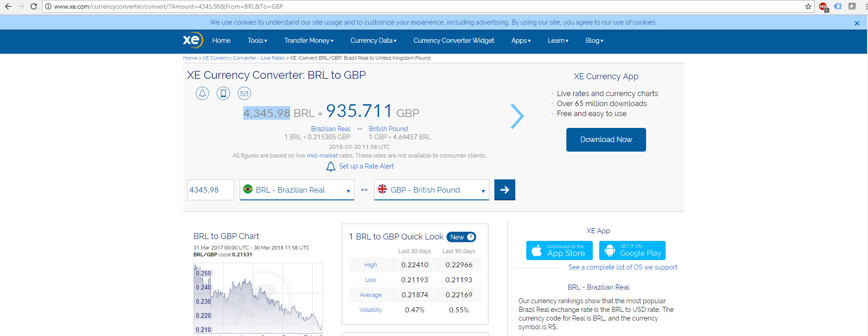
Task: Click the 935.711 converted result
Action: (359, 111)
